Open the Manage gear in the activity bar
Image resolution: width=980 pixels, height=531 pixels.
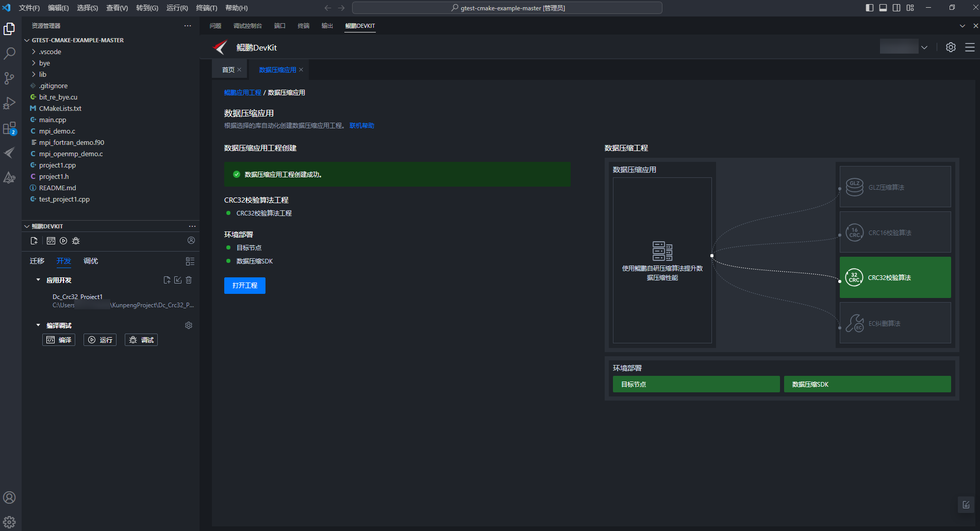pyautogui.click(x=9, y=522)
